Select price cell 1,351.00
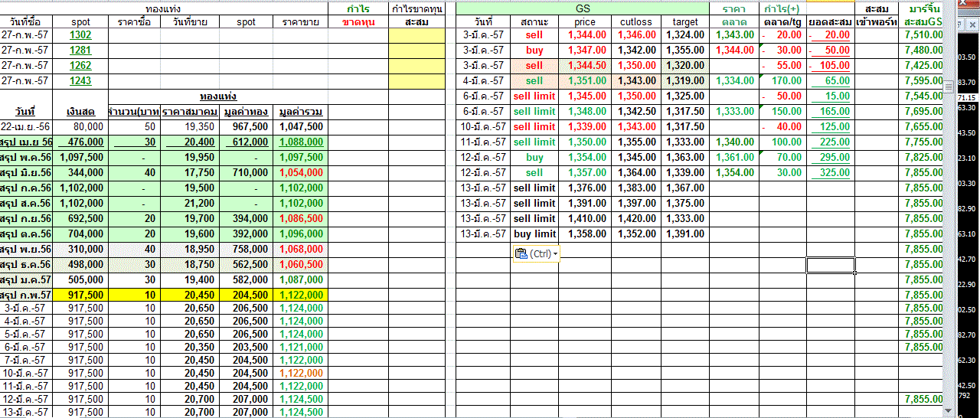The height and width of the screenshot is (418, 980). tap(585, 81)
